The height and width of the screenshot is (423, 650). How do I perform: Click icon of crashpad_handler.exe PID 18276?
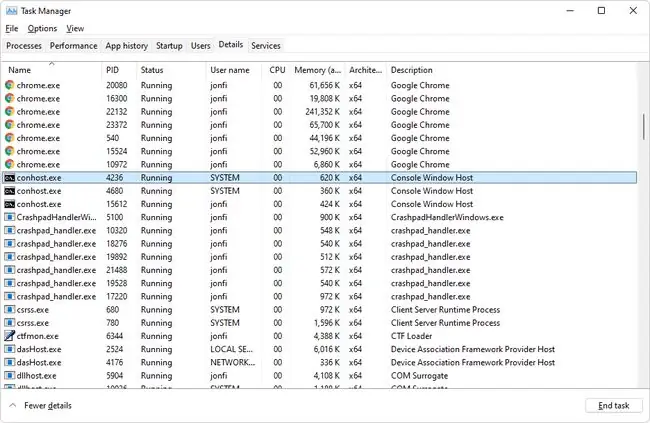[x=10, y=244]
